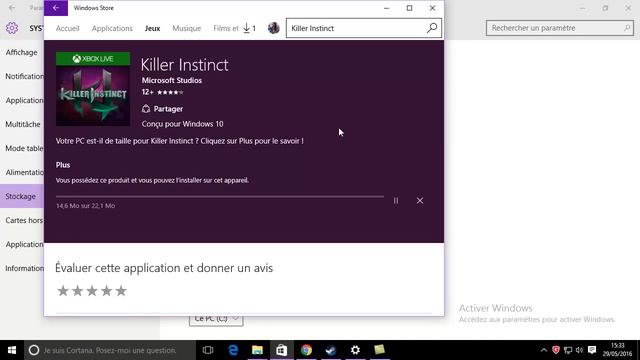This screenshot has width=640, height=360.
Task: Open the Windows Start menu
Action: 12,350
